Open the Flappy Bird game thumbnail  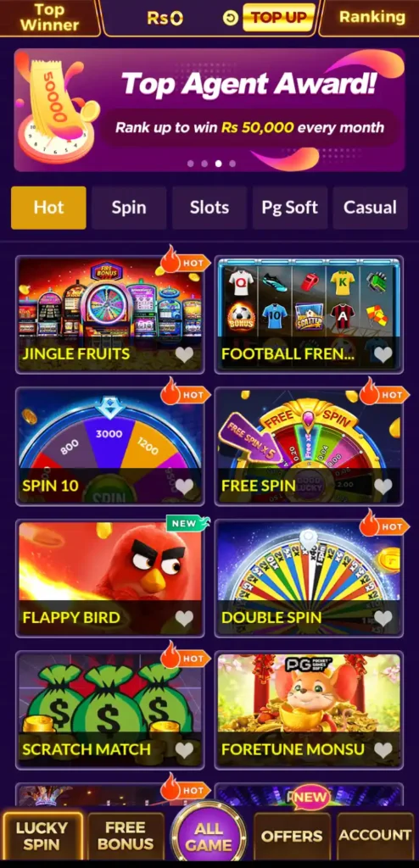[x=109, y=577]
